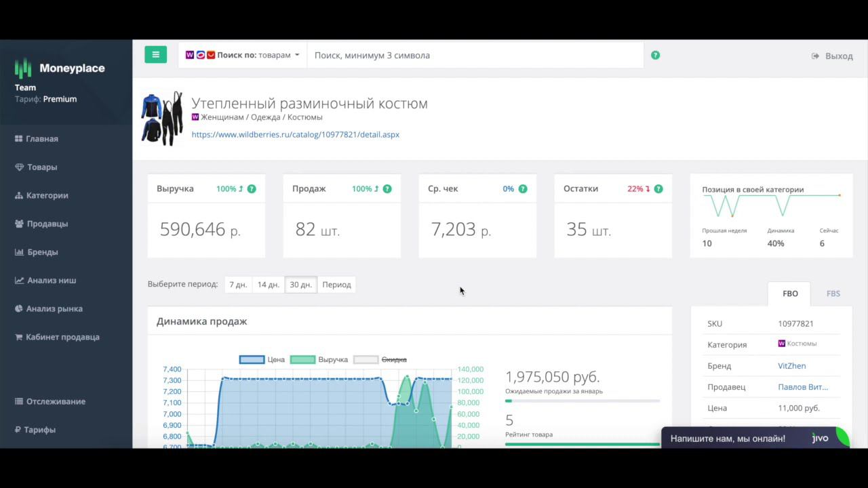The image size is (868, 488).
Task: Switch to the FBO tab
Action: (x=790, y=293)
